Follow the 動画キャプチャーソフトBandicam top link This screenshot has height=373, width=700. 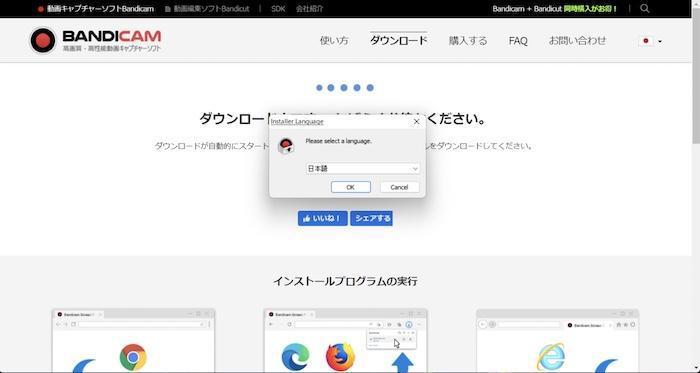point(96,8)
